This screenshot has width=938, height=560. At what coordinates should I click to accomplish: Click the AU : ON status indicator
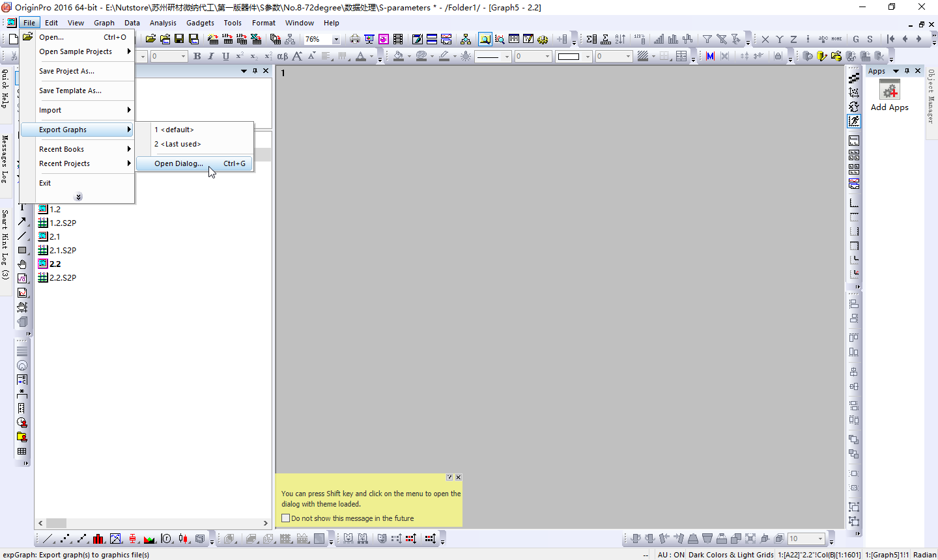pyautogui.click(x=671, y=555)
